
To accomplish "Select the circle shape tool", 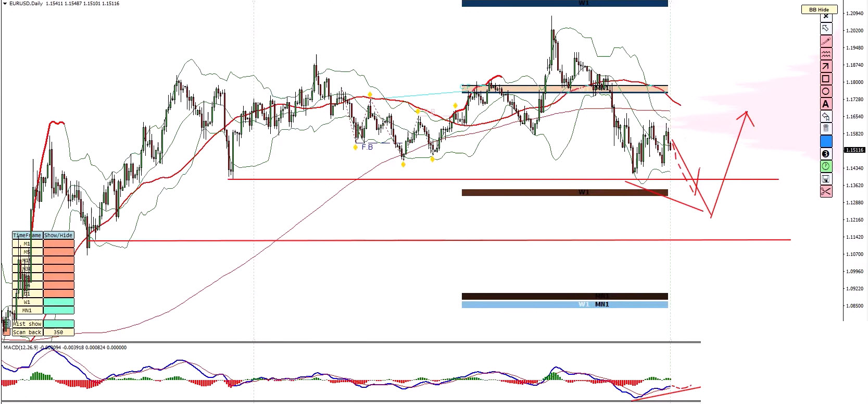I will (826, 91).
